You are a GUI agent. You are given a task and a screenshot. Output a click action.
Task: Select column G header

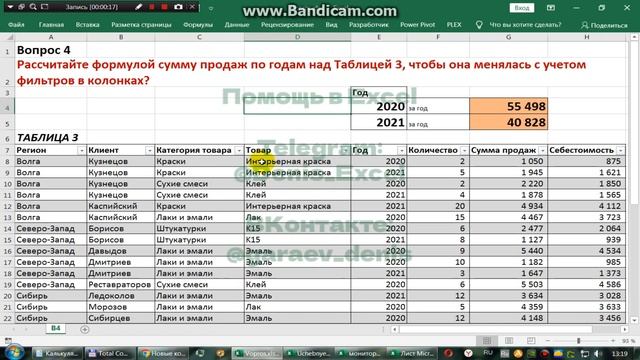509,37
